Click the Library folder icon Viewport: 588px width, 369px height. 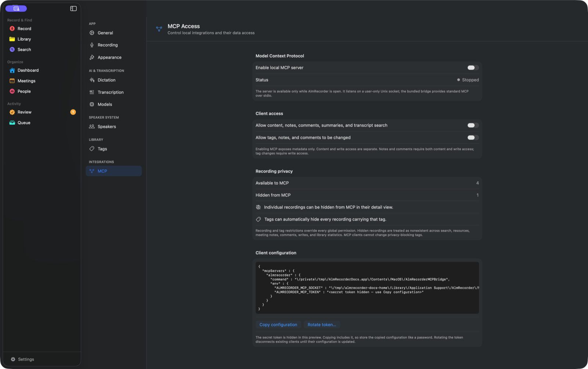pyautogui.click(x=12, y=39)
